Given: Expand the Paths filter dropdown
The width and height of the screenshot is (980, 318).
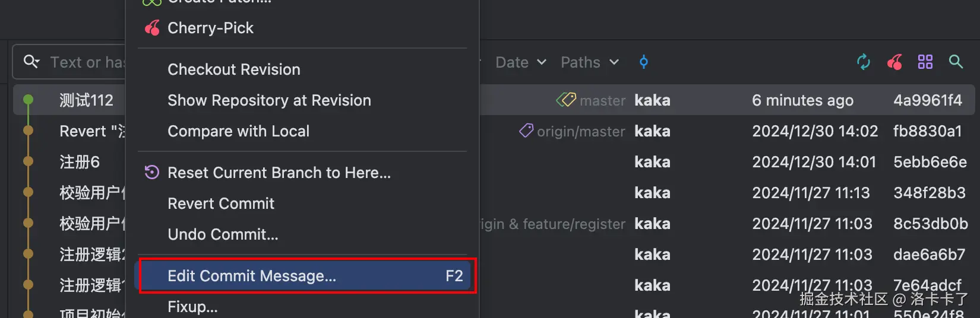Looking at the screenshot, I should click(590, 62).
